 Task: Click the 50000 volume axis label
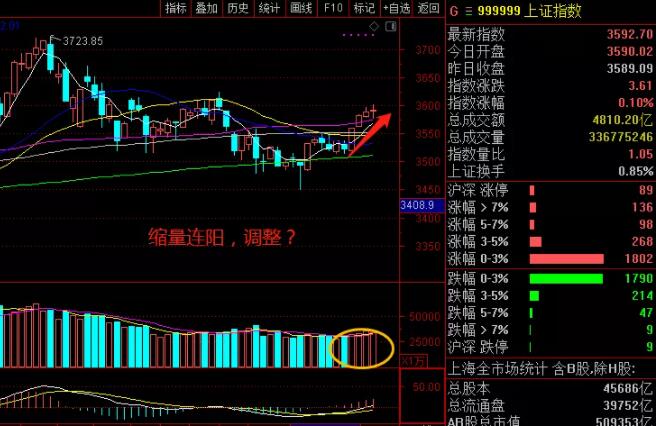click(x=425, y=317)
